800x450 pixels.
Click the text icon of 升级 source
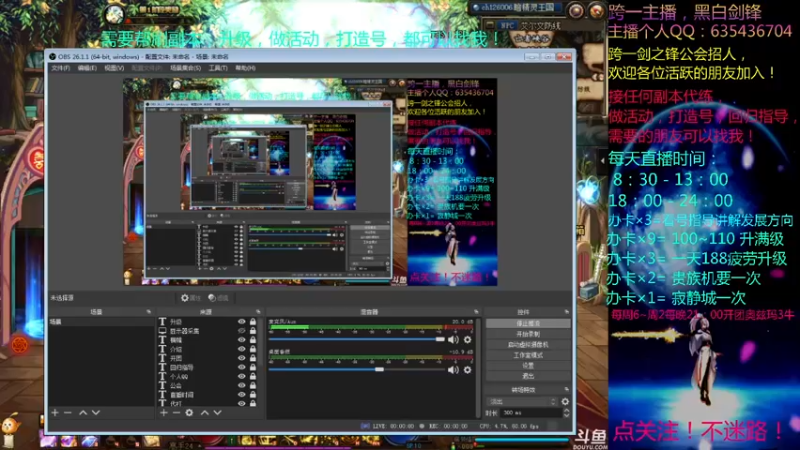click(x=162, y=322)
